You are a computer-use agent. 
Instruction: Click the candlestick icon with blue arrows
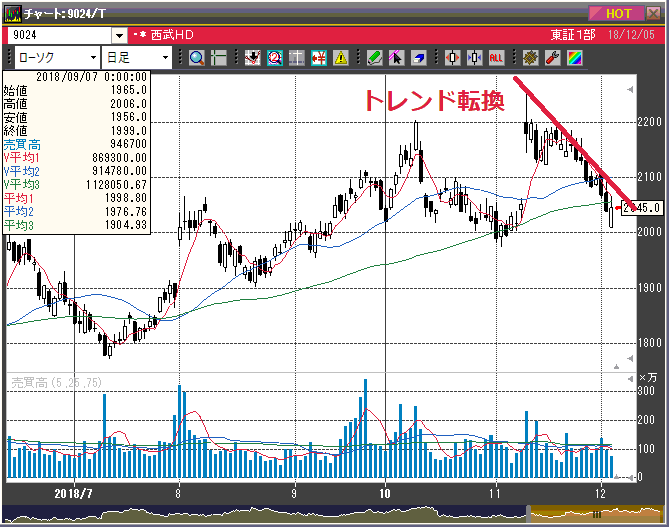(x=474, y=58)
